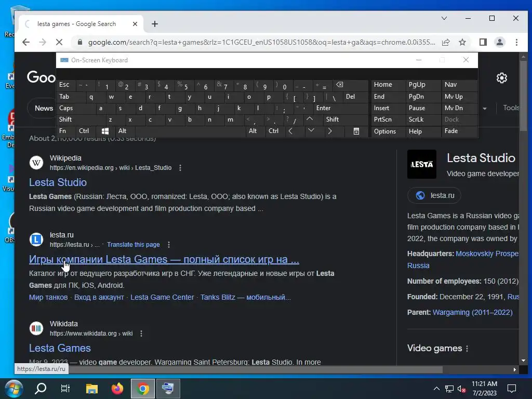Screen dimensions: 532x399
Task: Show hidden system tray icons
Action: tap(436, 389)
